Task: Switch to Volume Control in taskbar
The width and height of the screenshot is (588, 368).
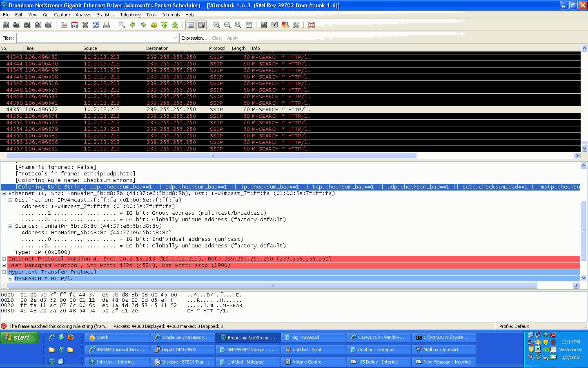Action: point(314,362)
